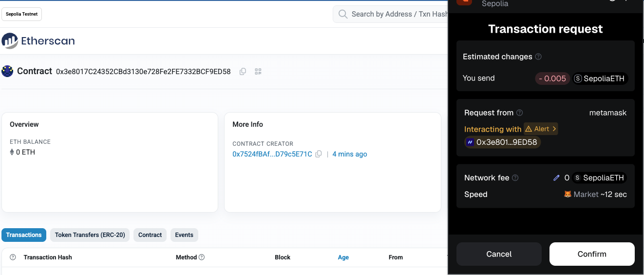Open the Request from help icon
Viewport: 644px width, 275px height.
click(x=519, y=113)
